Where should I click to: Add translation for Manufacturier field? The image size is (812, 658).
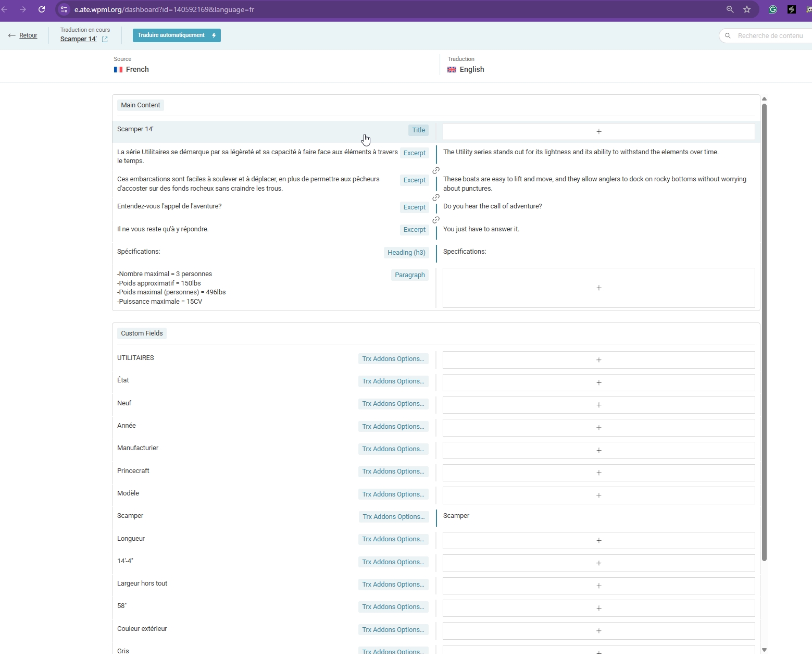(x=598, y=450)
